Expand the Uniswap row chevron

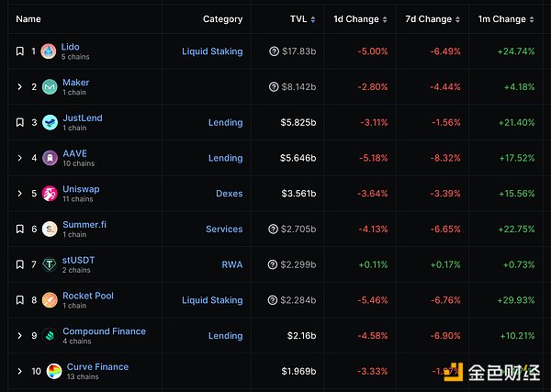point(19,194)
